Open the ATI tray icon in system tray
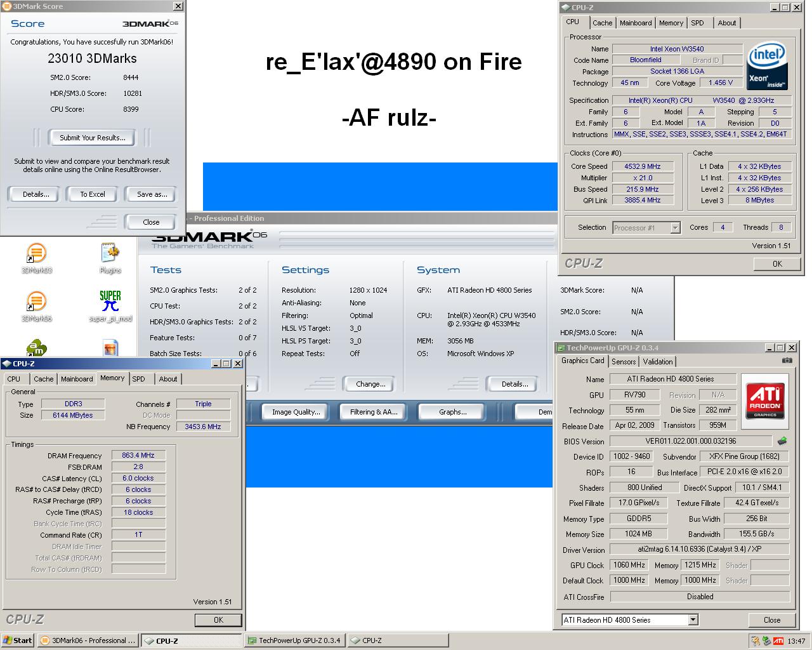Viewport: 812px width, 650px height. [778, 640]
